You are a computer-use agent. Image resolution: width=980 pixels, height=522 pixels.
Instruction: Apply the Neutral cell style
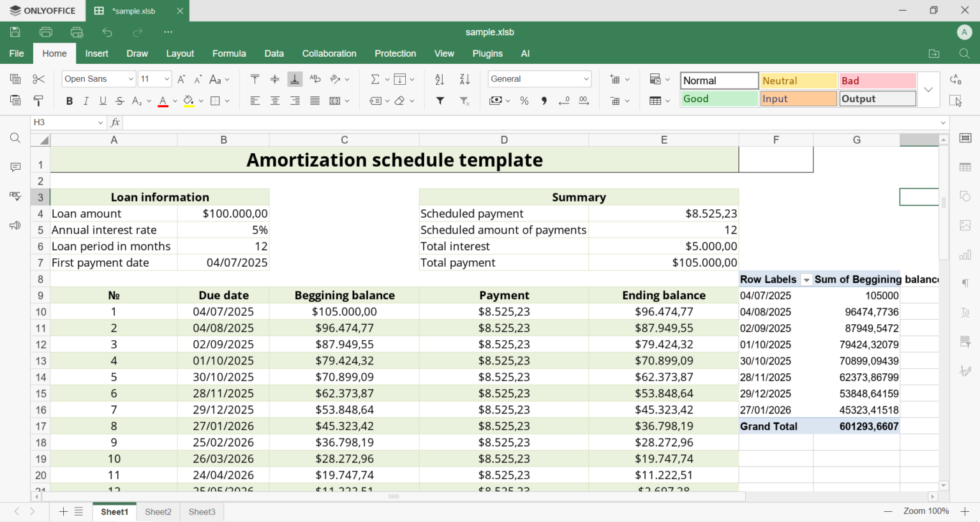coord(798,81)
